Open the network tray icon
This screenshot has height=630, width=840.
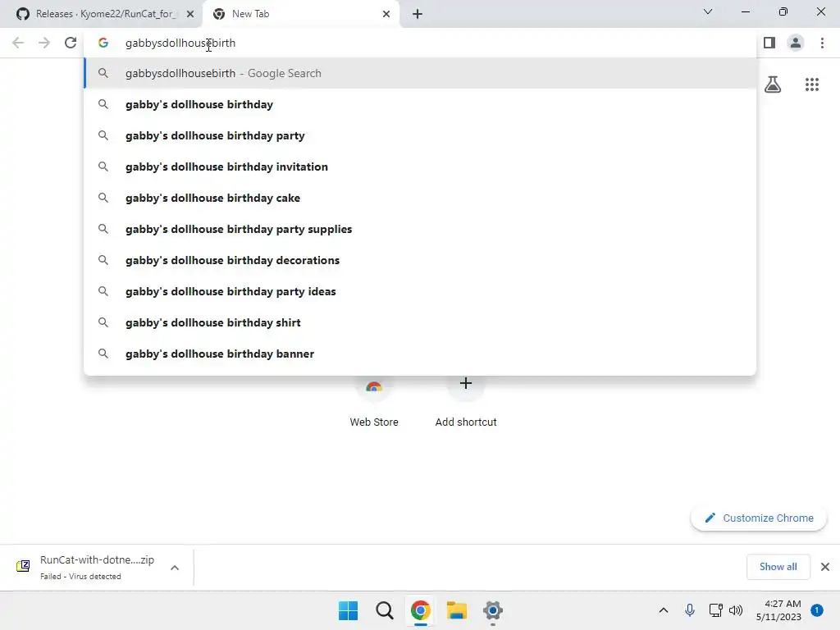pos(715,610)
